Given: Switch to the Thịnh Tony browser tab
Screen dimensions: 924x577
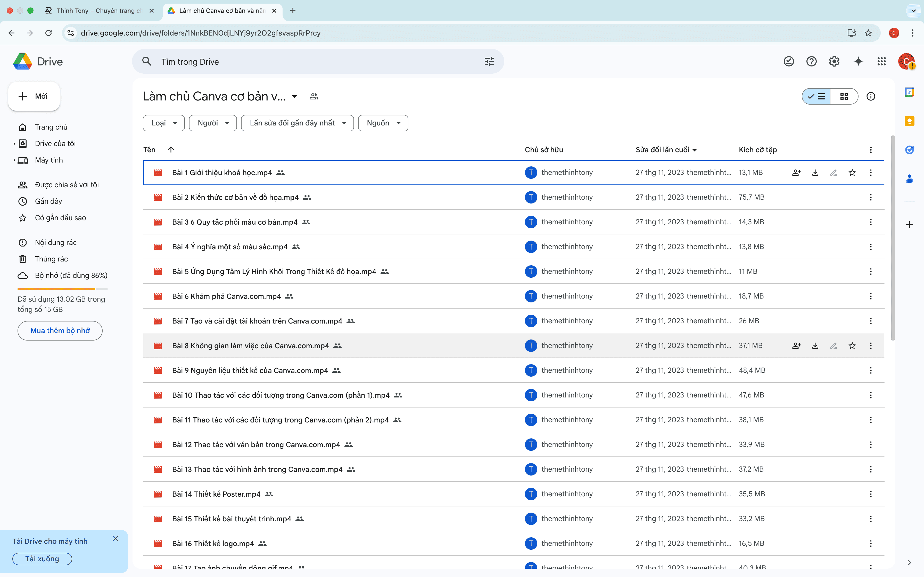Looking at the screenshot, I should pos(98,11).
